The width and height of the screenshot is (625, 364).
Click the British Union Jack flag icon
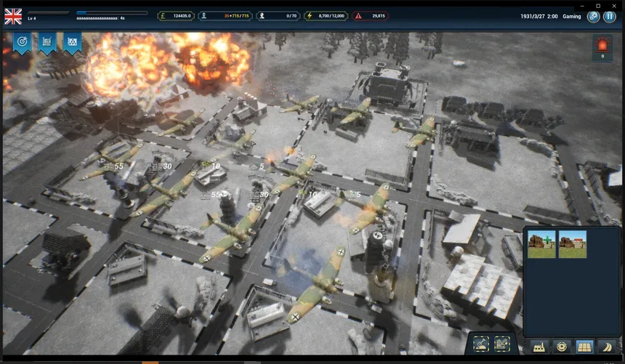(x=13, y=17)
